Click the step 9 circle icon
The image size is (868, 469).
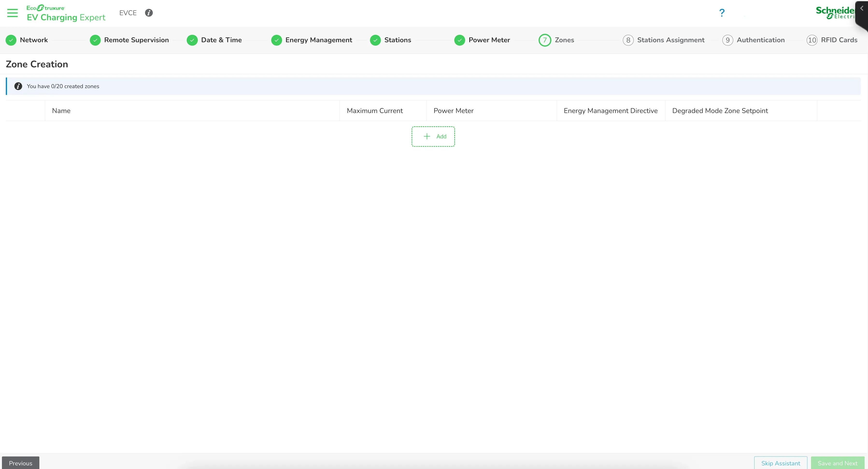pos(727,40)
